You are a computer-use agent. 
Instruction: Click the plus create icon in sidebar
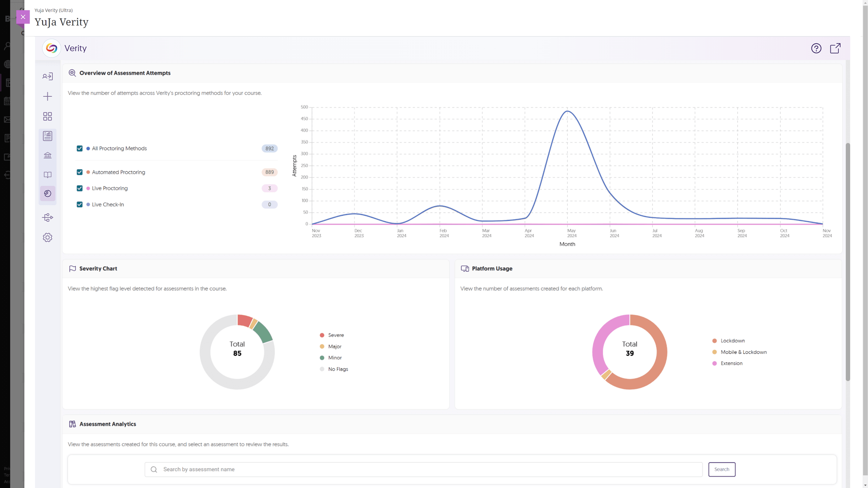tap(47, 96)
